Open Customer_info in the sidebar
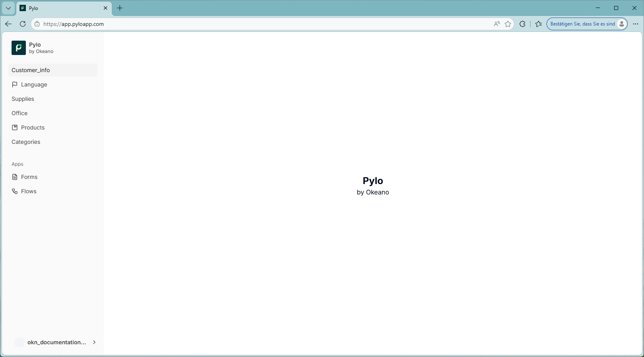The image size is (644, 357). (x=31, y=70)
